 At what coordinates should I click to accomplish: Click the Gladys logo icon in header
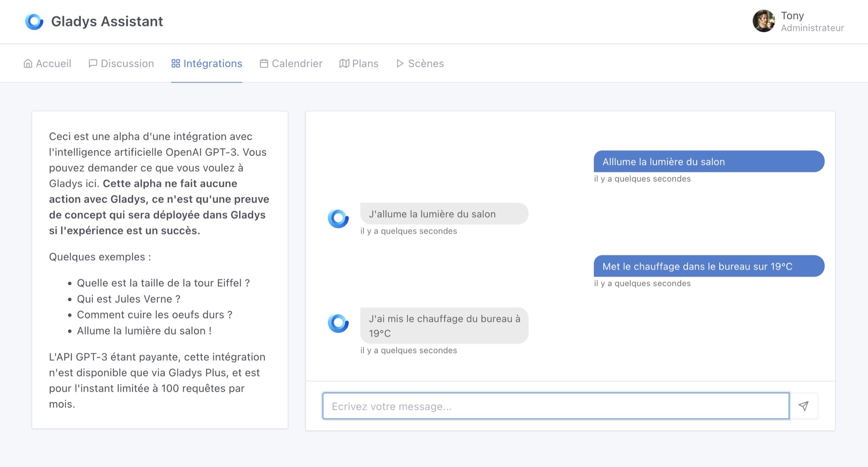pos(34,21)
